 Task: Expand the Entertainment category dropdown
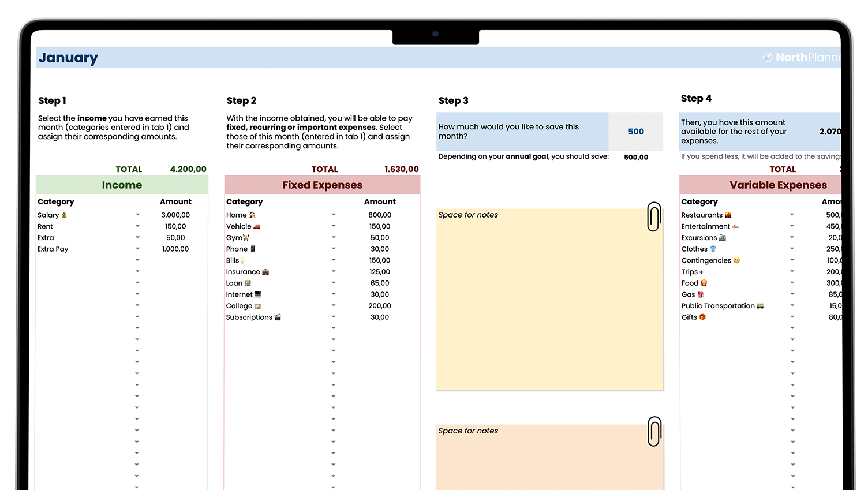[792, 226]
